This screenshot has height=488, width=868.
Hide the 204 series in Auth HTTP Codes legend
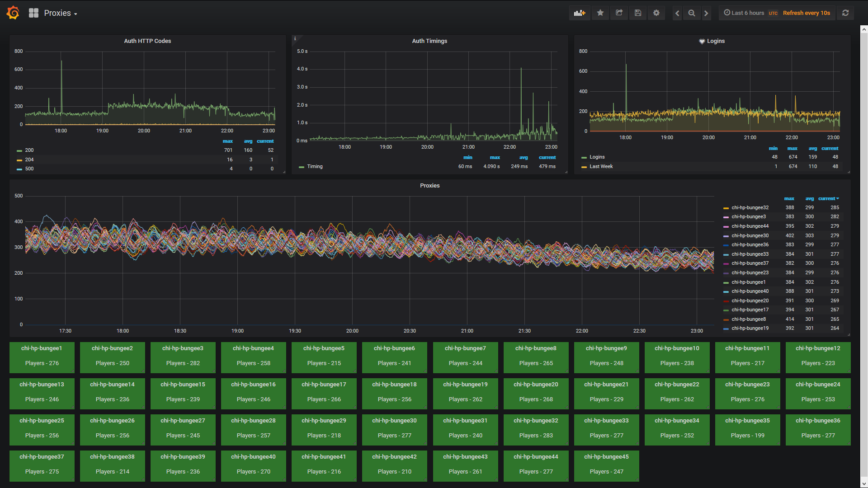(29, 160)
